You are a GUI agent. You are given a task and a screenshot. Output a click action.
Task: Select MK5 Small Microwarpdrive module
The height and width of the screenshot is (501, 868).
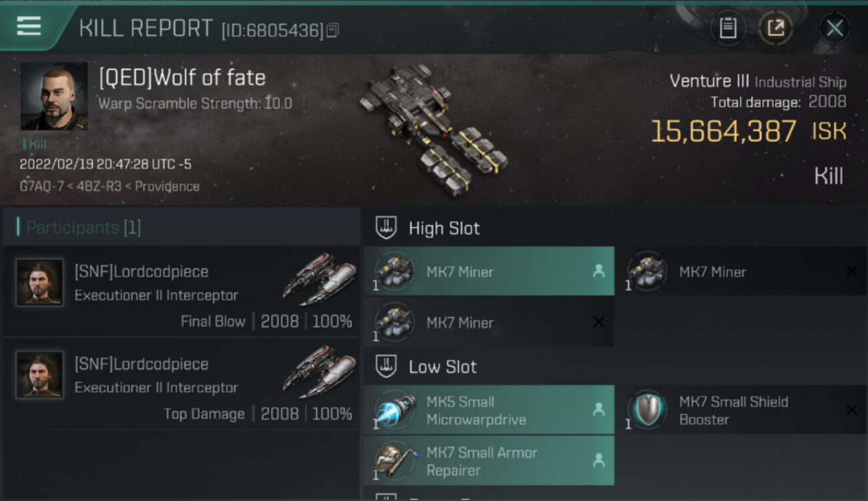click(489, 410)
